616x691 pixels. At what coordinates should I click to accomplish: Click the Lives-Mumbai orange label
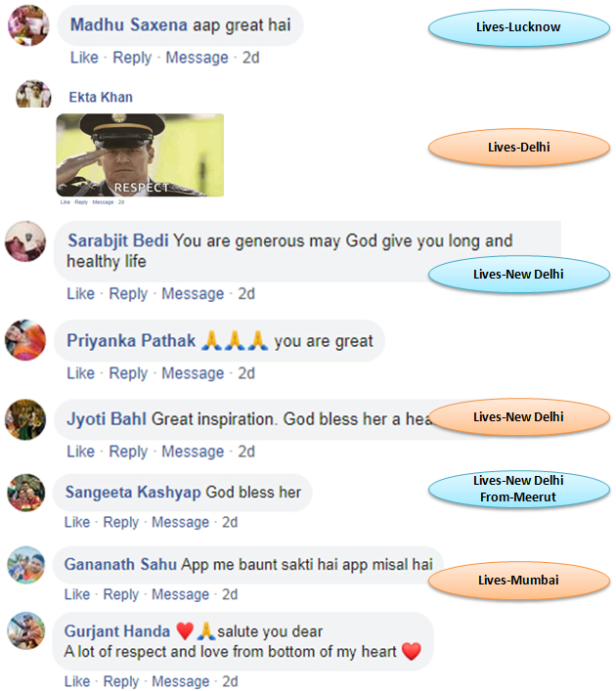pyautogui.click(x=518, y=581)
